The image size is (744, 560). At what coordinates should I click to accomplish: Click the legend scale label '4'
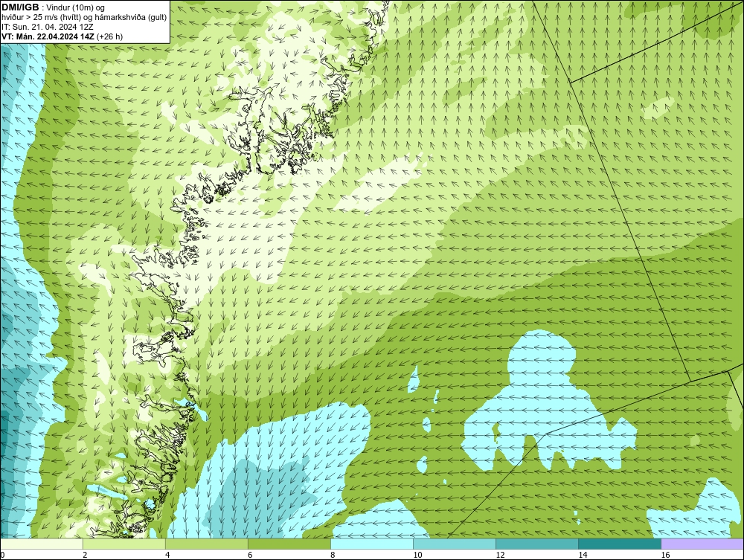(167, 555)
